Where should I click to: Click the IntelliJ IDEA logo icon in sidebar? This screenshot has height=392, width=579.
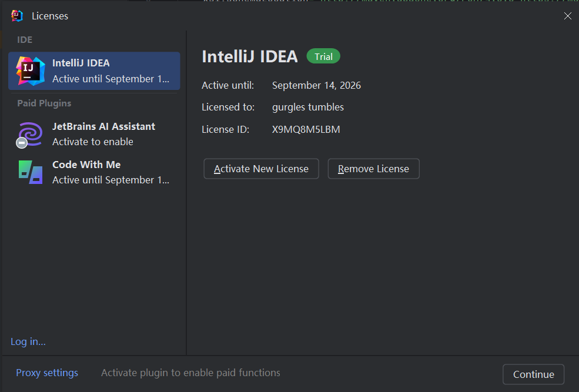pyautogui.click(x=31, y=71)
